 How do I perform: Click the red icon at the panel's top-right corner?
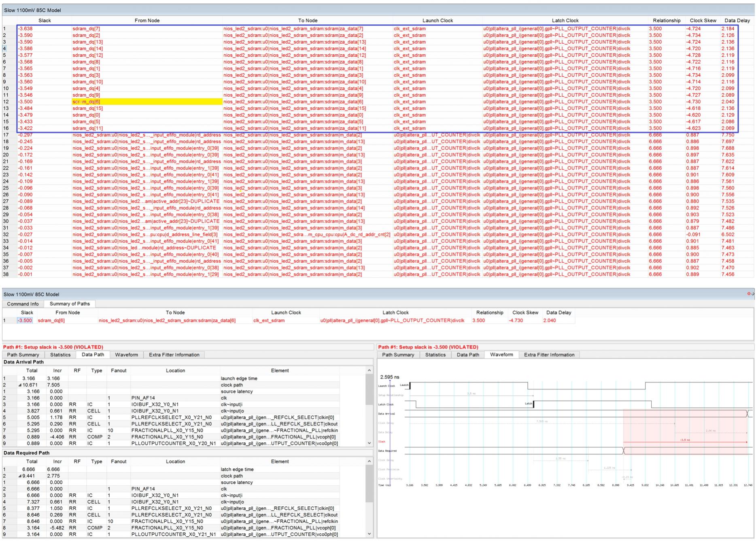pos(749,294)
